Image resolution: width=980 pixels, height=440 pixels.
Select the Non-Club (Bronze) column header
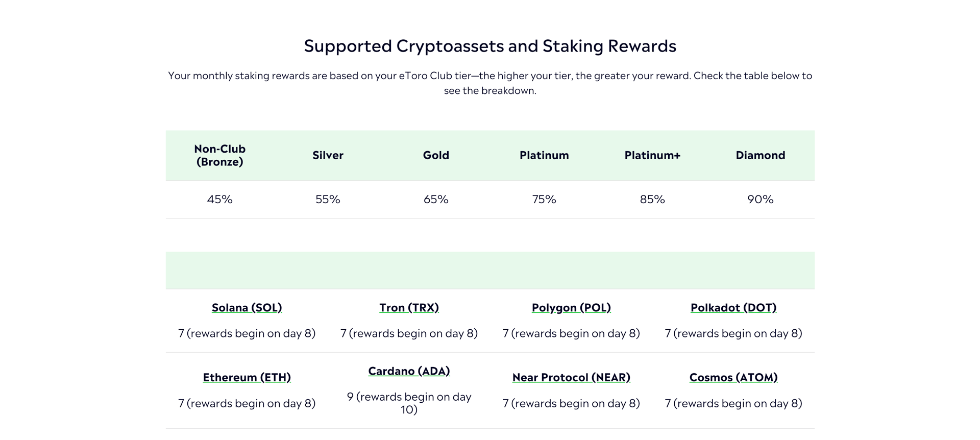pos(220,155)
